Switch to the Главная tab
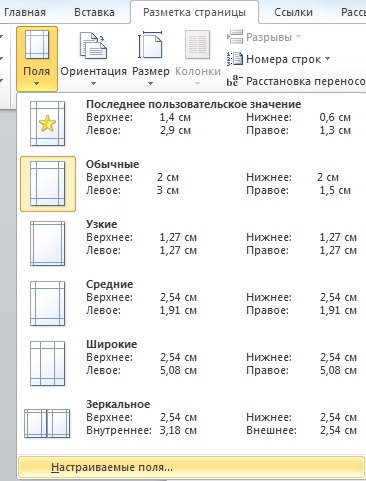The image size is (366, 481). pyautogui.click(x=25, y=12)
